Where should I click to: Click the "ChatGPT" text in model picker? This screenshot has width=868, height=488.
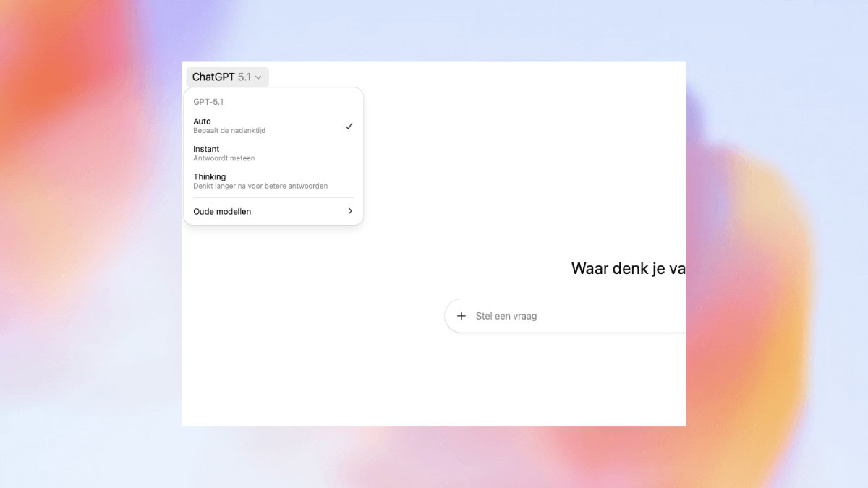[x=213, y=77]
